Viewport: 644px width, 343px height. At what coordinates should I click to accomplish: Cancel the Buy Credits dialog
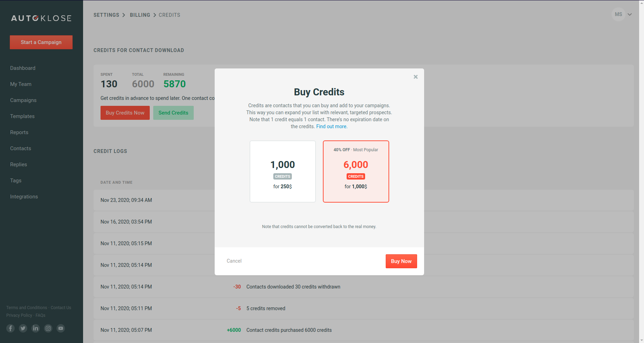(x=234, y=261)
